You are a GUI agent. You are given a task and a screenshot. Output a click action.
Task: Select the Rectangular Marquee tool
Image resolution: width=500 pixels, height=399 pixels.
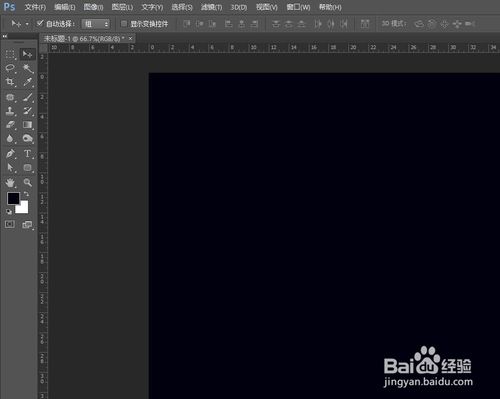click(x=10, y=54)
